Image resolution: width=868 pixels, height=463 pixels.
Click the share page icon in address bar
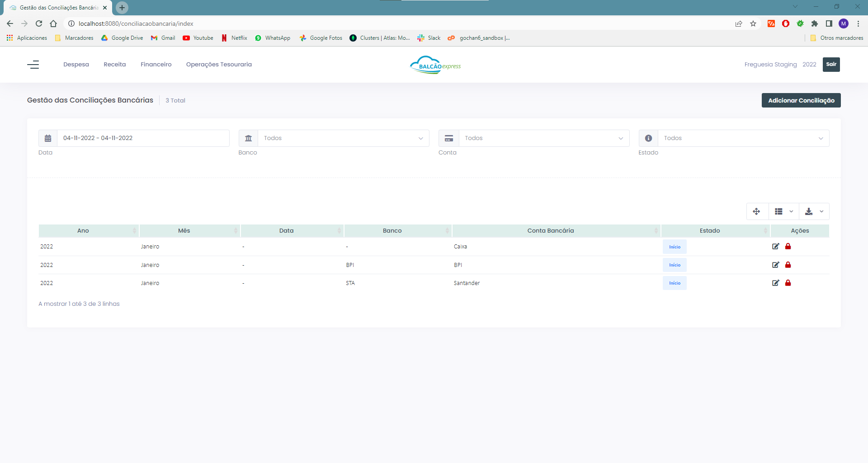pos(739,23)
